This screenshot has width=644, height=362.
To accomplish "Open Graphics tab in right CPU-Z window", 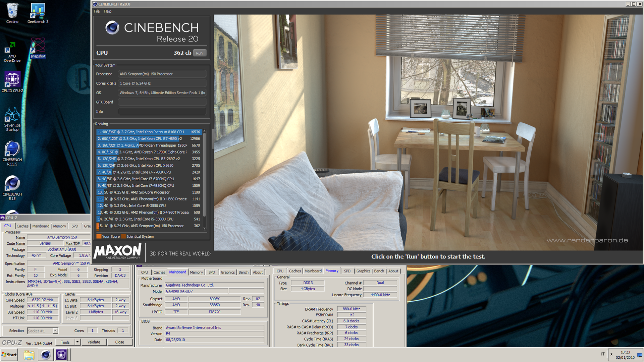I will pyautogui.click(x=363, y=271).
